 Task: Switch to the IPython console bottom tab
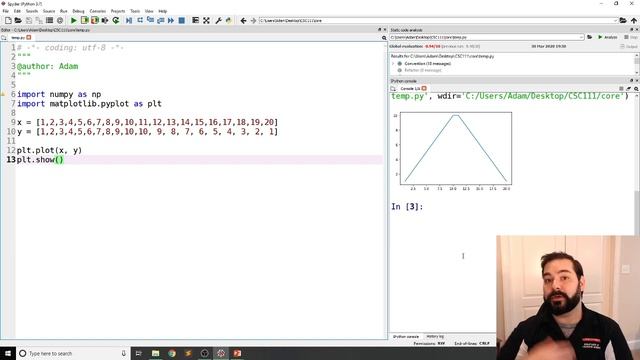point(406,337)
